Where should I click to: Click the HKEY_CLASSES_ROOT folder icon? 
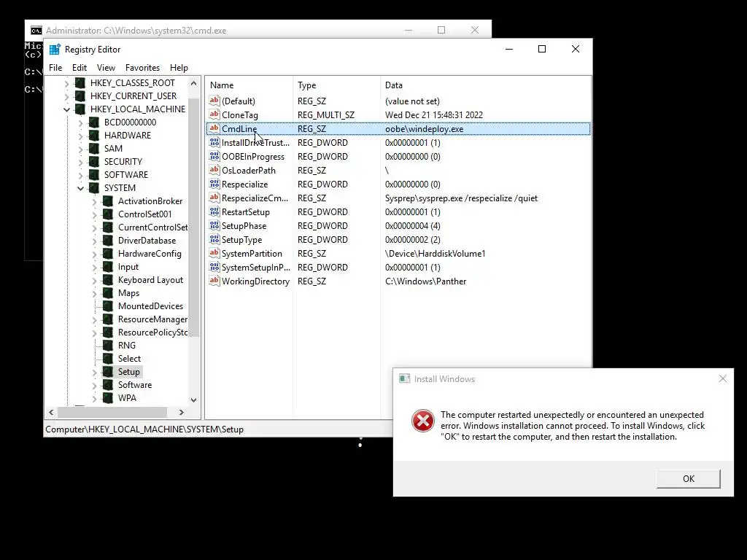[80, 83]
